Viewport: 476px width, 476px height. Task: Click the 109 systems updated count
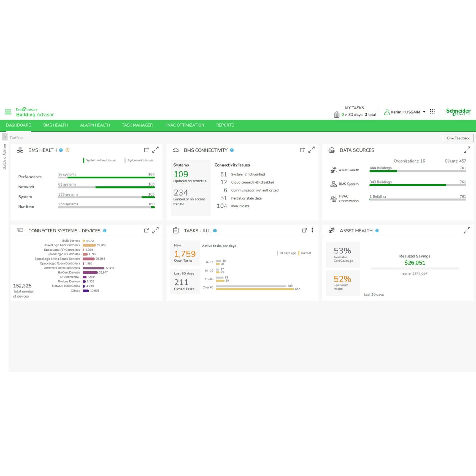coord(181,174)
